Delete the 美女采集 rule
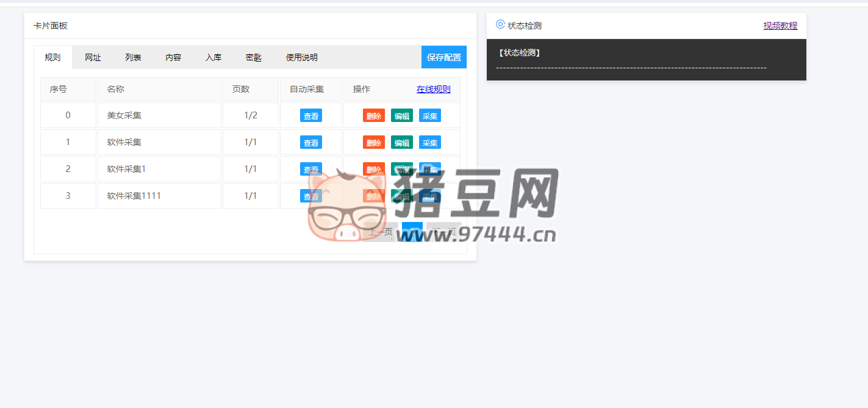 (x=373, y=116)
